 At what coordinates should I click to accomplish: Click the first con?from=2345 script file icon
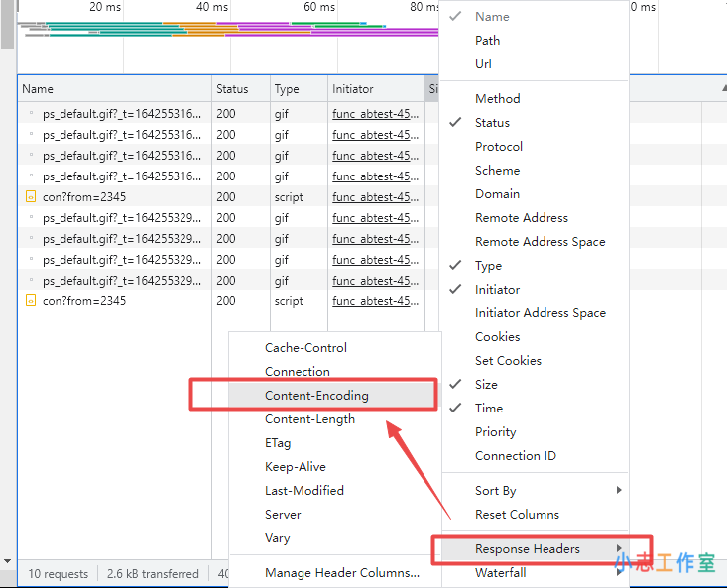point(31,197)
